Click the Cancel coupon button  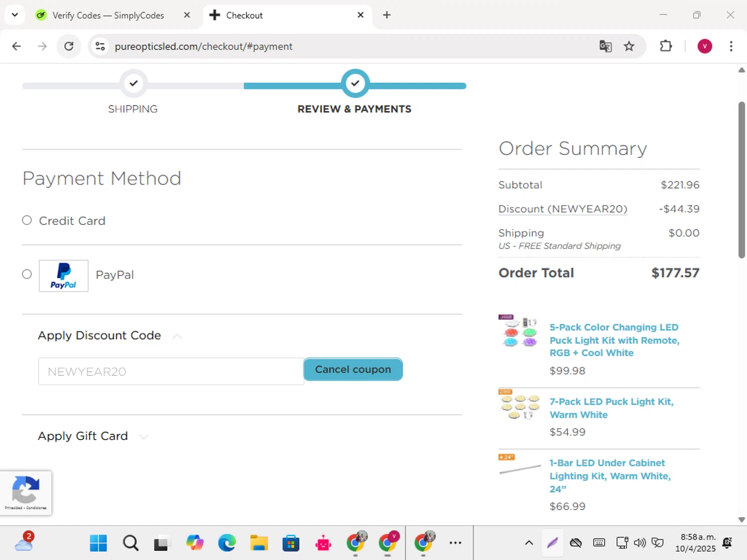(353, 369)
